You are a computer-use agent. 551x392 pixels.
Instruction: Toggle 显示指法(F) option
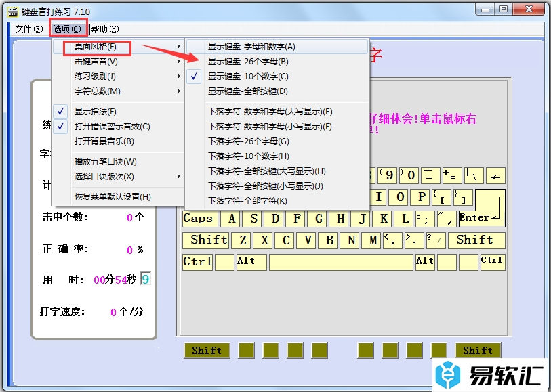click(119, 112)
